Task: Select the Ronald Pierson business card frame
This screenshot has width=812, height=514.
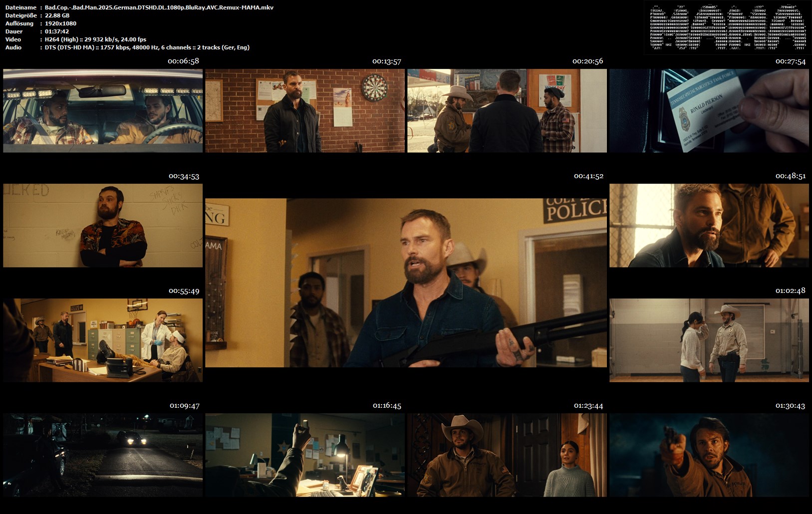Action: point(709,111)
